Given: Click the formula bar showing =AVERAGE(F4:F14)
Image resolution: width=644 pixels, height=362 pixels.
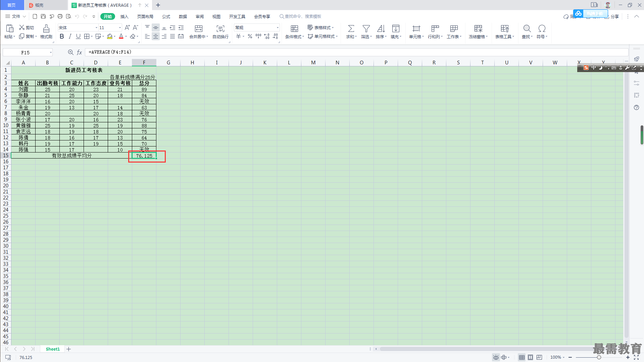Looking at the screenshot, I should pyautogui.click(x=356, y=52).
